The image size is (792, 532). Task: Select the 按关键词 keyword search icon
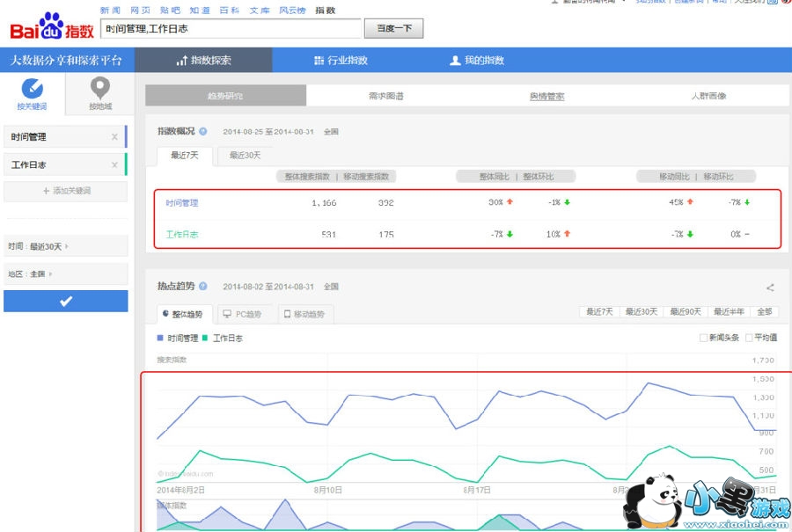pyautogui.click(x=32, y=89)
